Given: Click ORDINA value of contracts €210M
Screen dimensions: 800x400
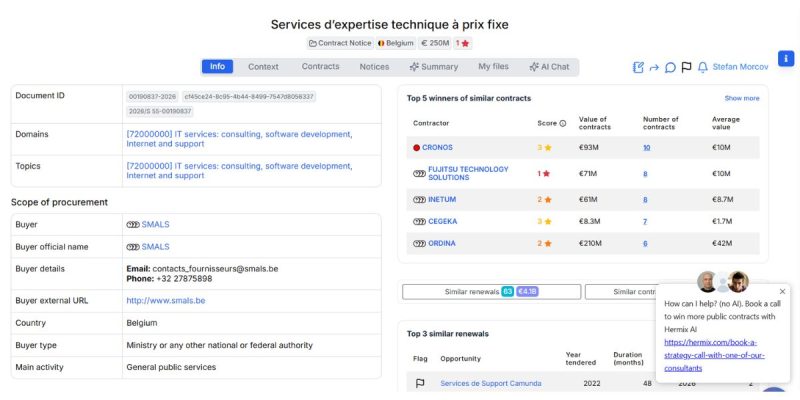Looking at the screenshot, I should point(590,244).
